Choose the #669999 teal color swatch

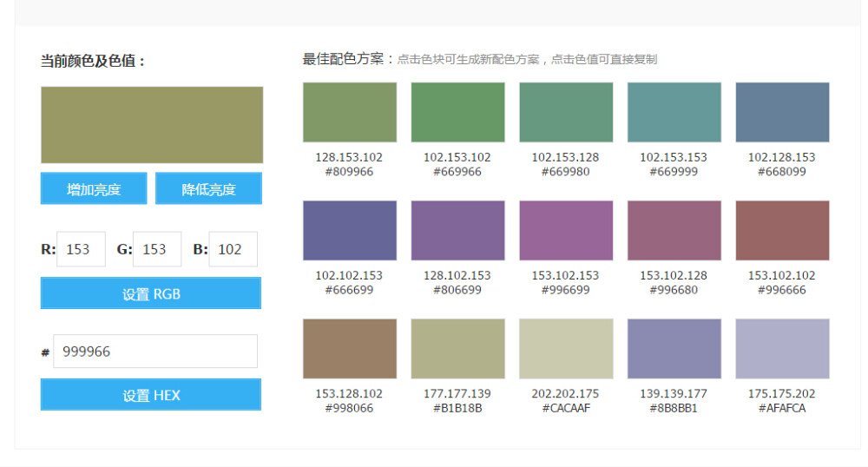click(674, 112)
